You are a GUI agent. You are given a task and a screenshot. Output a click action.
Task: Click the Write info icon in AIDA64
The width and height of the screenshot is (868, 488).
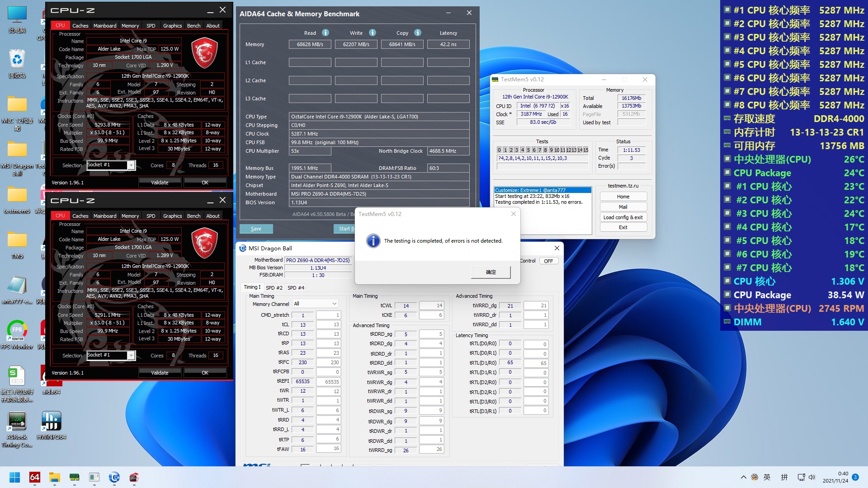[x=373, y=33]
